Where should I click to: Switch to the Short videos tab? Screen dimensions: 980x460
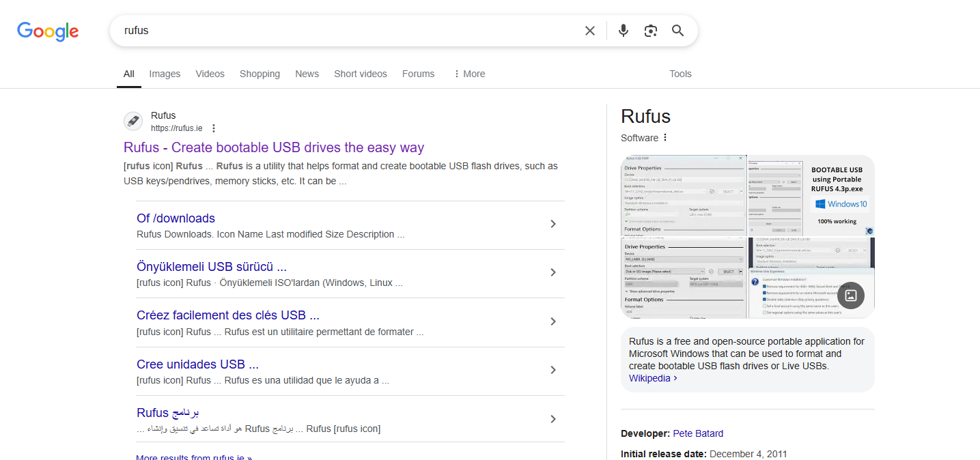361,74
